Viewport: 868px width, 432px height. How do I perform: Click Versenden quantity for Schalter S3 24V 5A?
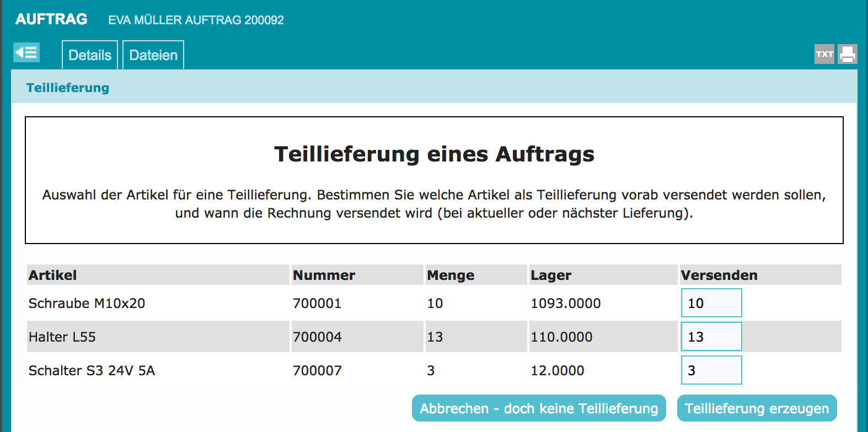click(711, 370)
